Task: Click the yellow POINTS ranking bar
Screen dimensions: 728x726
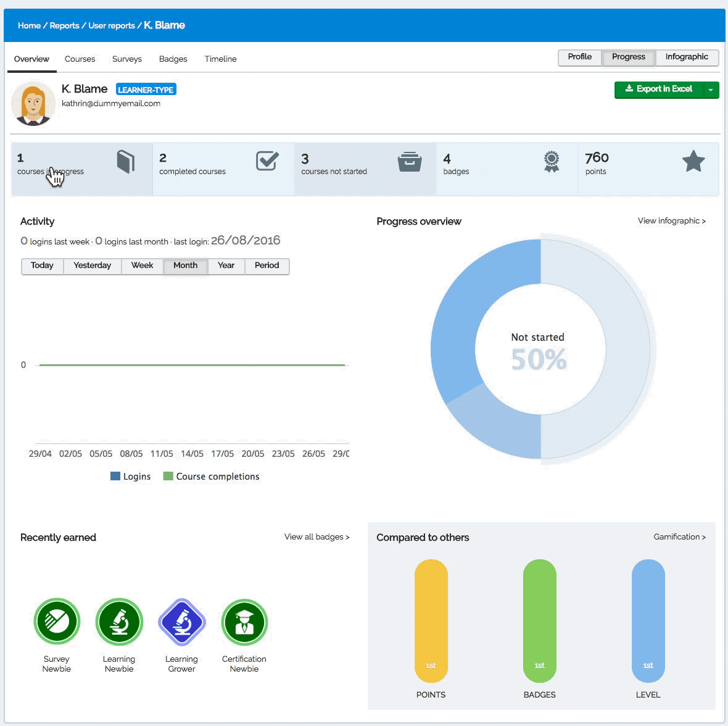Action: 431,621
